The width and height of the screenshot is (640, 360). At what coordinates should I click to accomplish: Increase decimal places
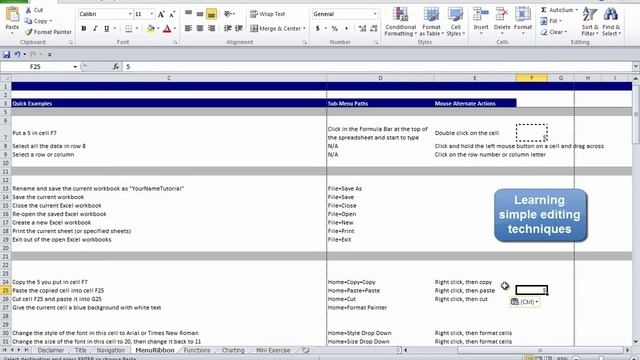pyautogui.click(x=362, y=29)
